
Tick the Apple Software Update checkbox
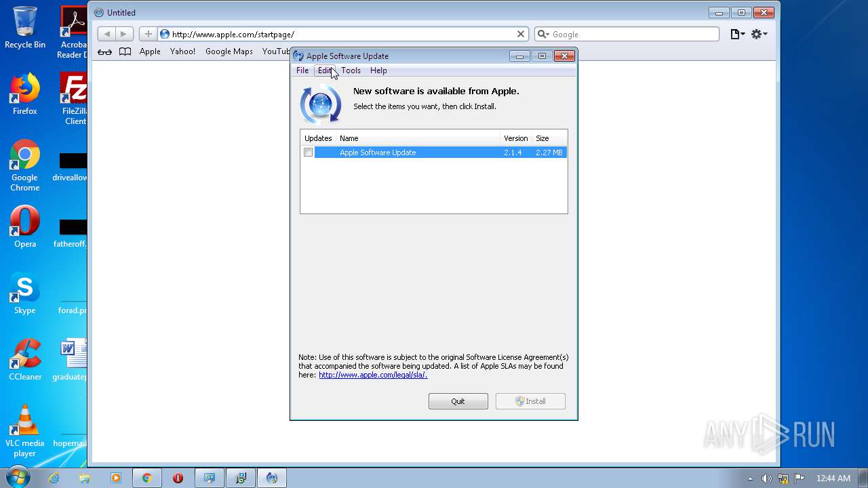[x=309, y=152]
